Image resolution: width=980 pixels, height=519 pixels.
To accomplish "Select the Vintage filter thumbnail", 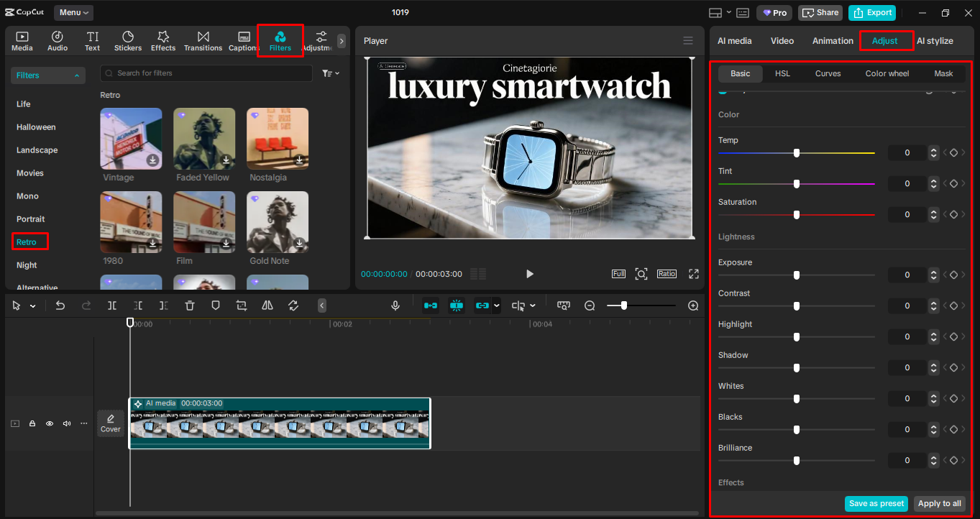I will [x=131, y=138].
